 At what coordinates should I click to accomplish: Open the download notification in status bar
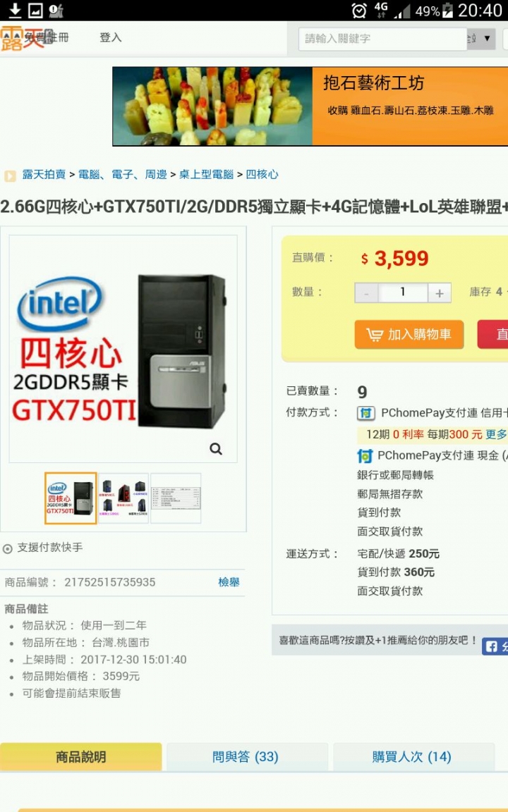point(15,10)
